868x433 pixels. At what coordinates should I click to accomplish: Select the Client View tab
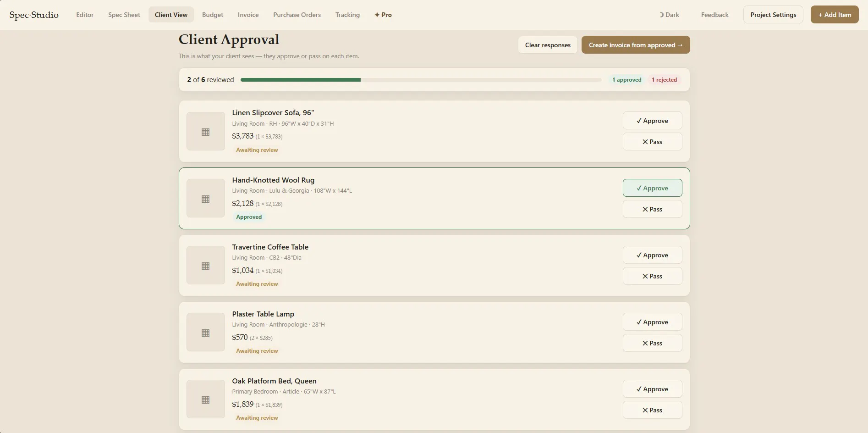point(171,15)
